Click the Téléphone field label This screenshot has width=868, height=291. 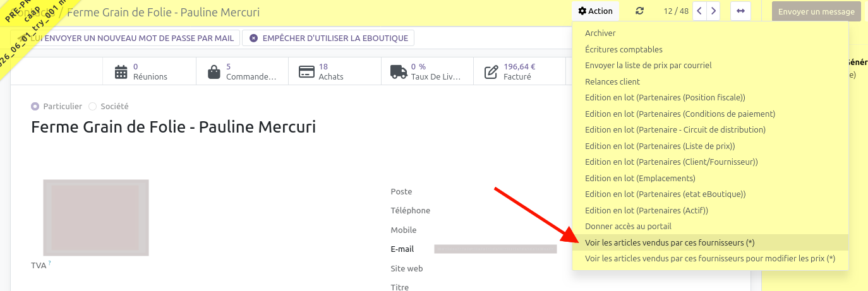point(410,211)
